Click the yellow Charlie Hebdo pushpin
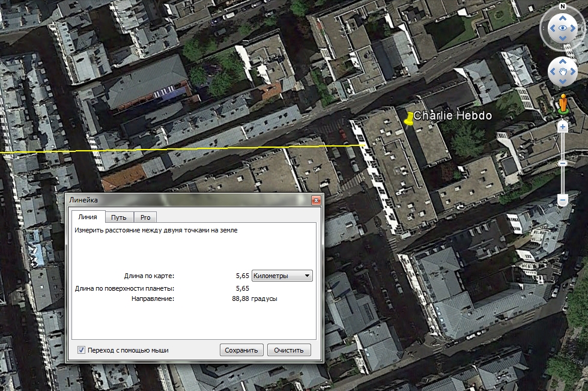This screenshot has width=588, height=391. click(x=408, y=119)
